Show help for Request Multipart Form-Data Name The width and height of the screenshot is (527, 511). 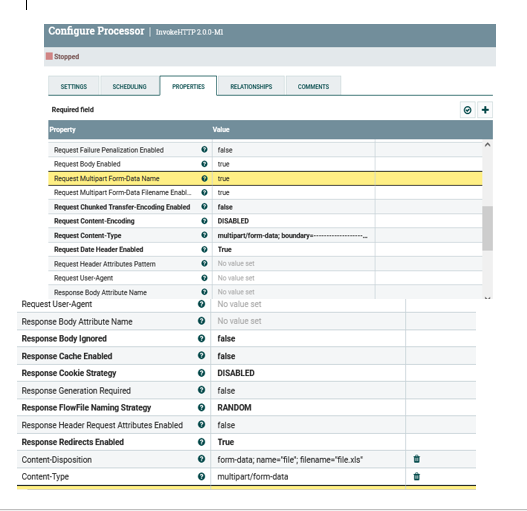(204, 178)
